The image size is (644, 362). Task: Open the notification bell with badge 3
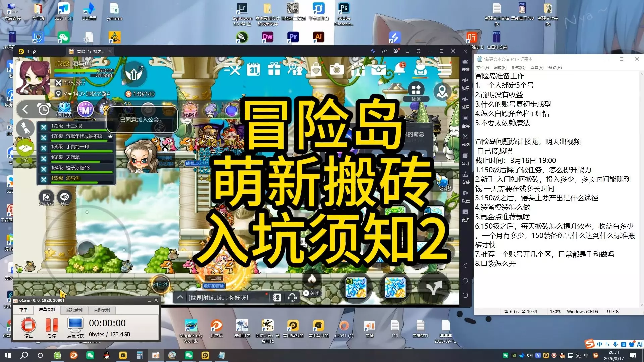pyautogui.click(x=399, y=69)
